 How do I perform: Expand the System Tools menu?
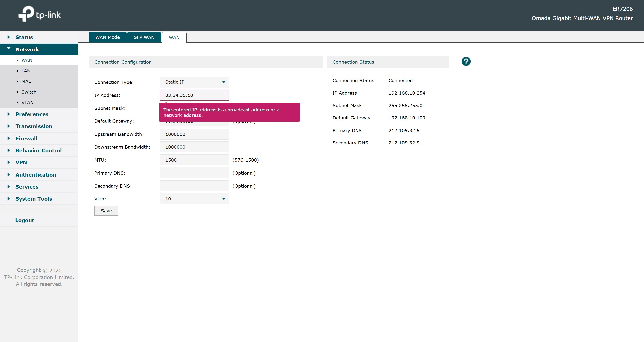click(x=34, y=199)
